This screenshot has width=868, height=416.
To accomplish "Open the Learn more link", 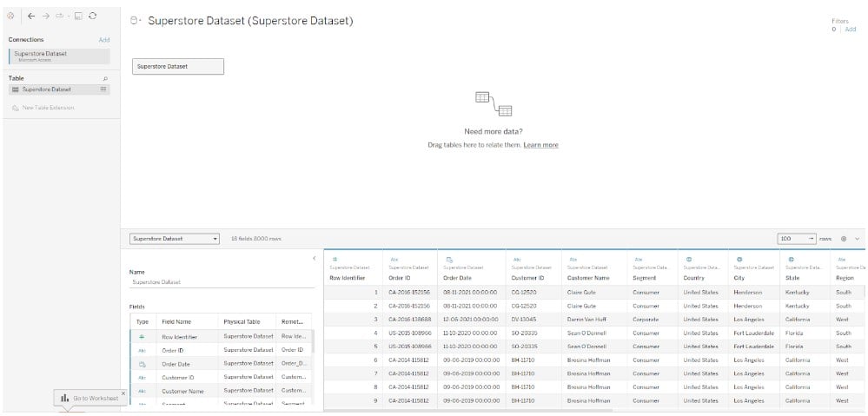I will pos(540,145).
